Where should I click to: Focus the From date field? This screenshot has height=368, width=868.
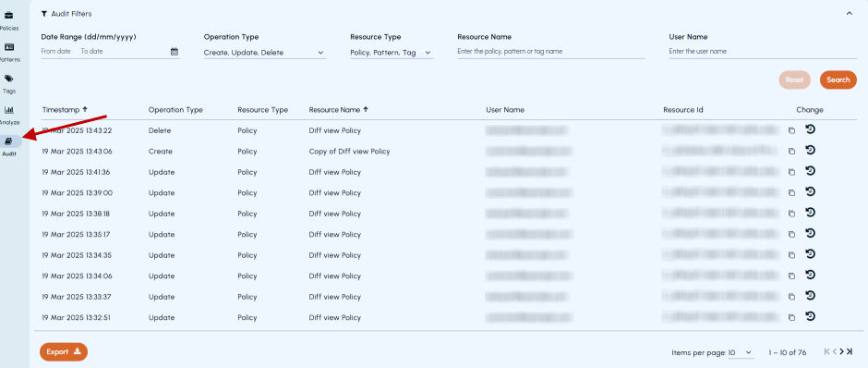coord(56,51)
